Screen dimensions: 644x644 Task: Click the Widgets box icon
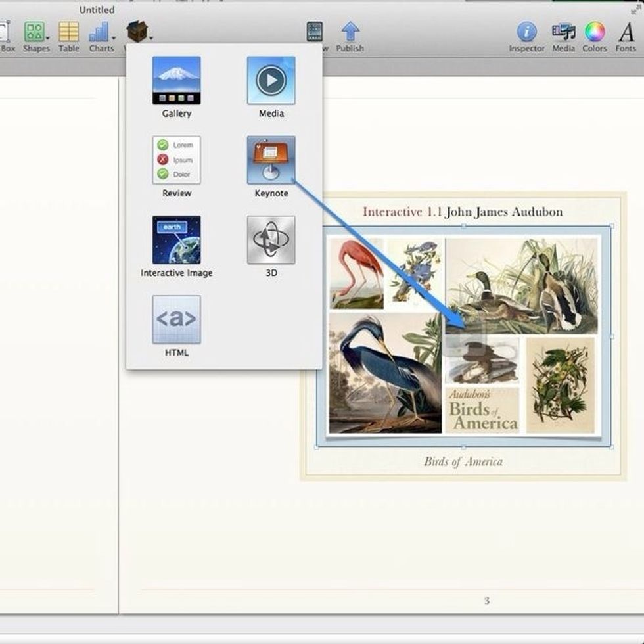[139, 32]
